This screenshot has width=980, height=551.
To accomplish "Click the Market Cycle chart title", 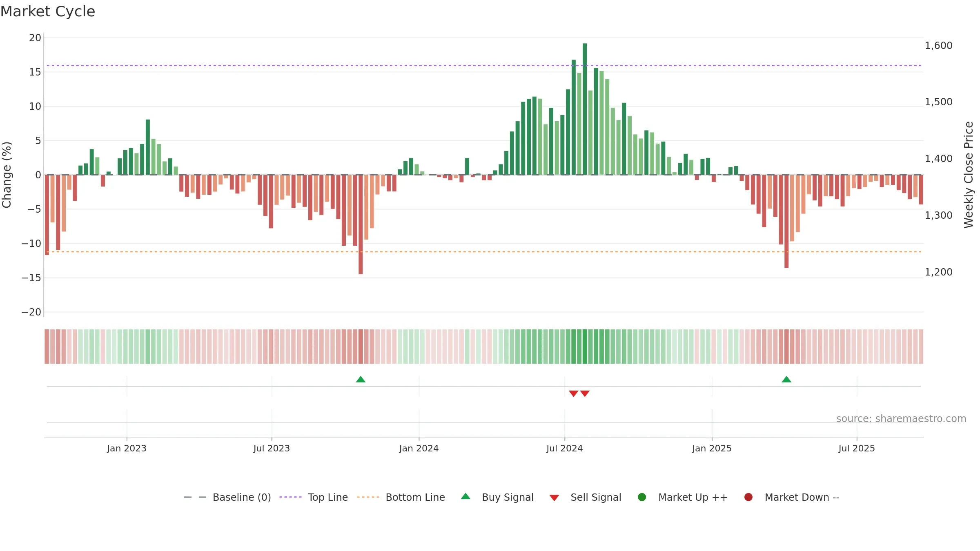I will pyautogui.click(x=48, y=11).
